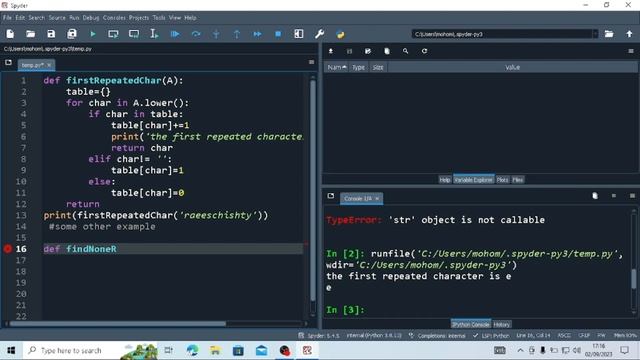Open the Run menu

(x=74, y=18)
